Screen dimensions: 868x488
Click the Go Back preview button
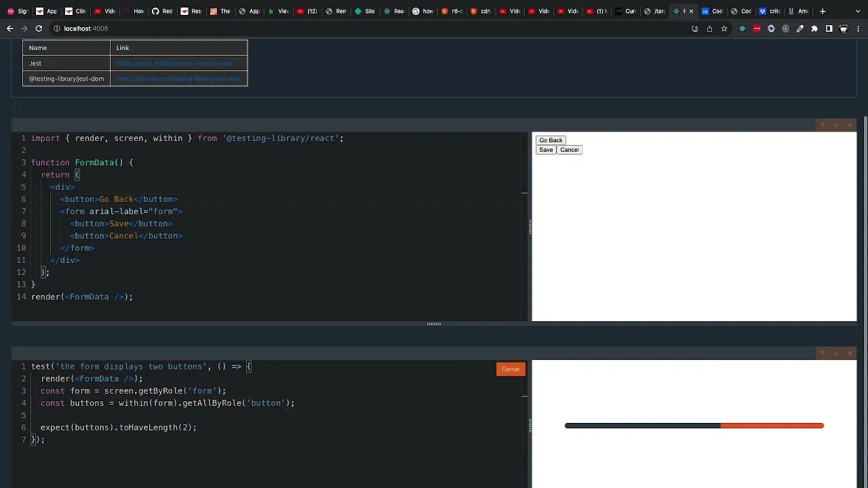(x=551, y=140)
